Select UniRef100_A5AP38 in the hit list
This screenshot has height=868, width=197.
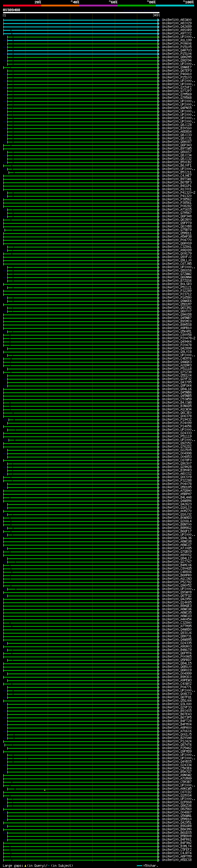point(176,237)
